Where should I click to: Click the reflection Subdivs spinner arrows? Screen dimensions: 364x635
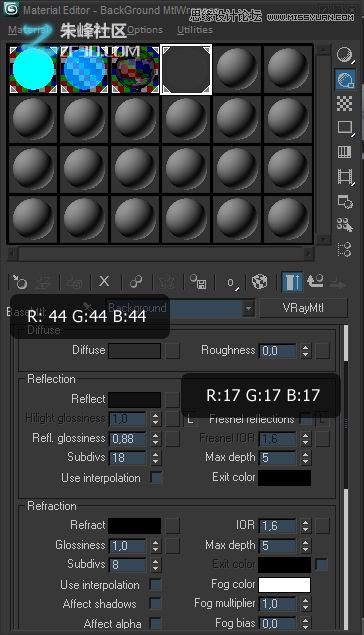pyautogui.click(x=155, y=458)
